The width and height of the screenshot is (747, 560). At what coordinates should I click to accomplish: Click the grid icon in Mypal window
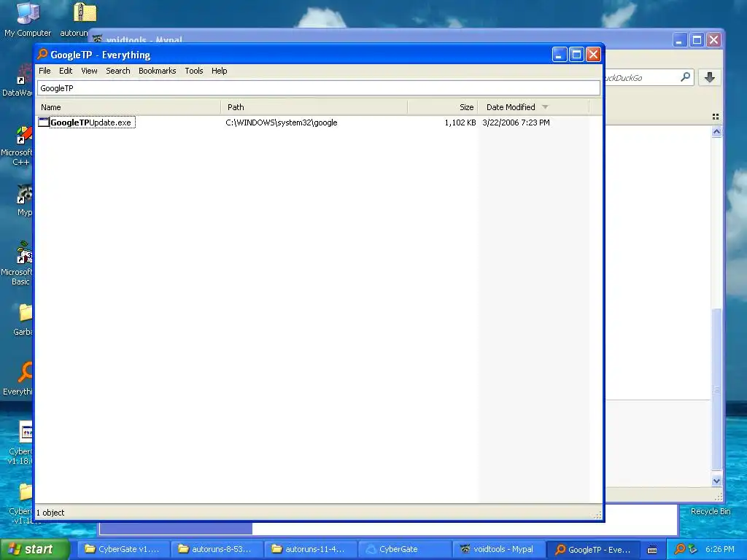point(716,117)
